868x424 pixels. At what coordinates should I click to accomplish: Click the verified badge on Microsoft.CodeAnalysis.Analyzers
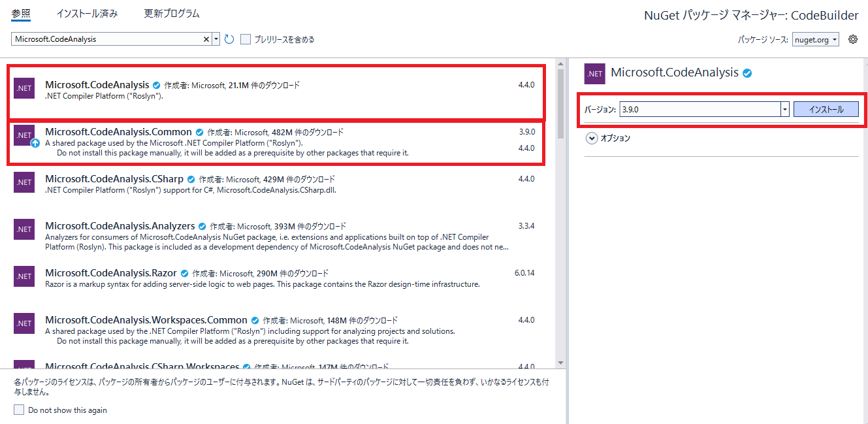(201, 225)
